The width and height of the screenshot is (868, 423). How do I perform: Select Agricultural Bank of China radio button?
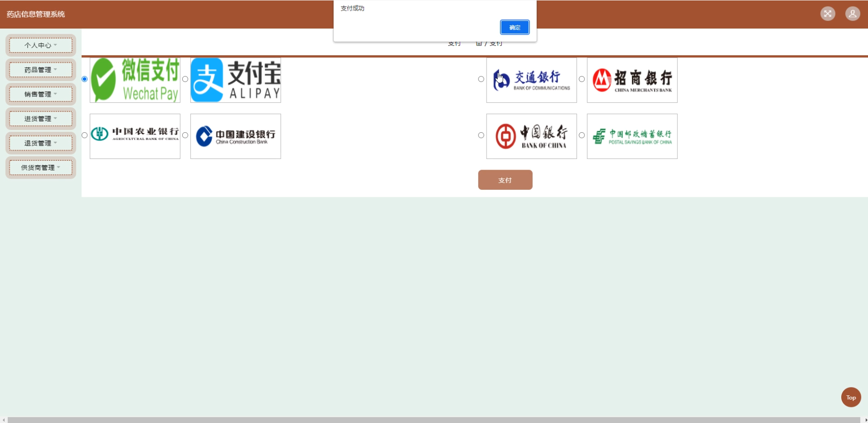pyautogui.click(x=84, y=135)
